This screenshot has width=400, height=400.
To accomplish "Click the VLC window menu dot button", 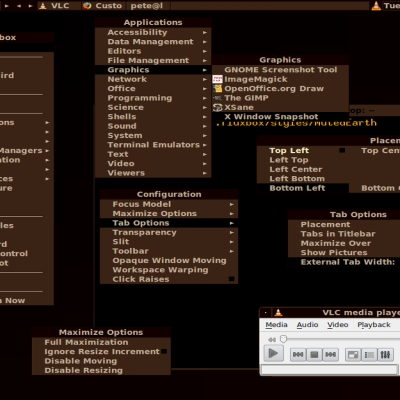I will point(265,313).
